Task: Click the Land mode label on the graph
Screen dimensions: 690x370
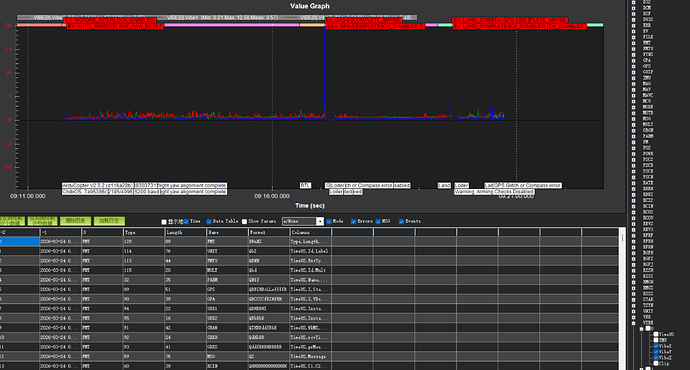Action: pyautogui.click(x=444, y=186)
